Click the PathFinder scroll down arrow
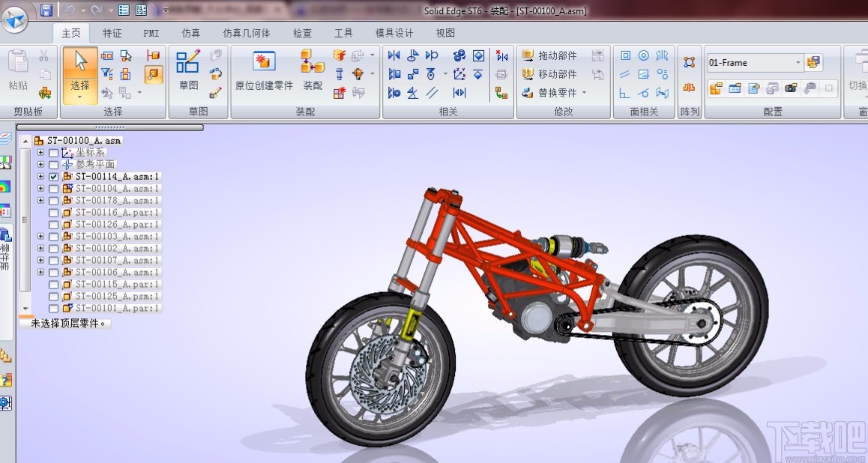 (25, 309)
